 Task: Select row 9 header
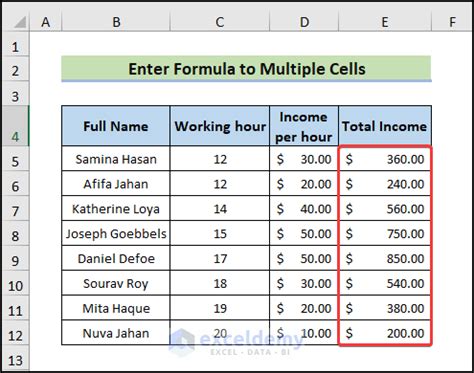[x=15, y=258]
